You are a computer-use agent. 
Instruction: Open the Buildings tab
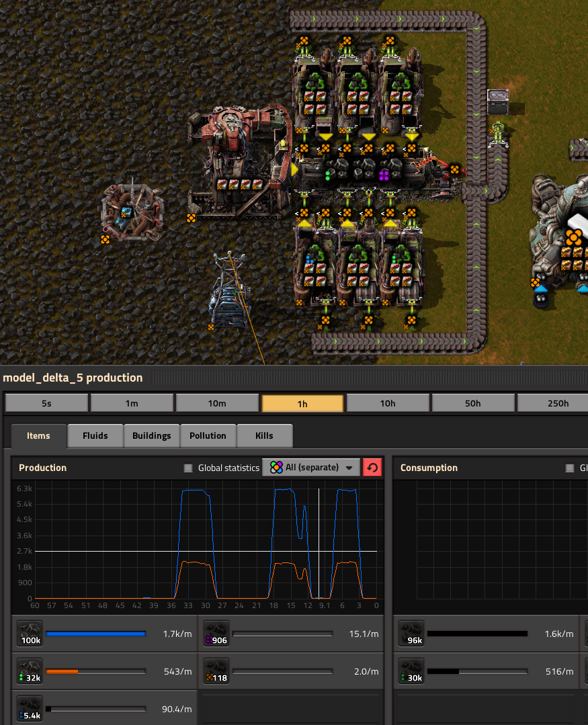152,435
